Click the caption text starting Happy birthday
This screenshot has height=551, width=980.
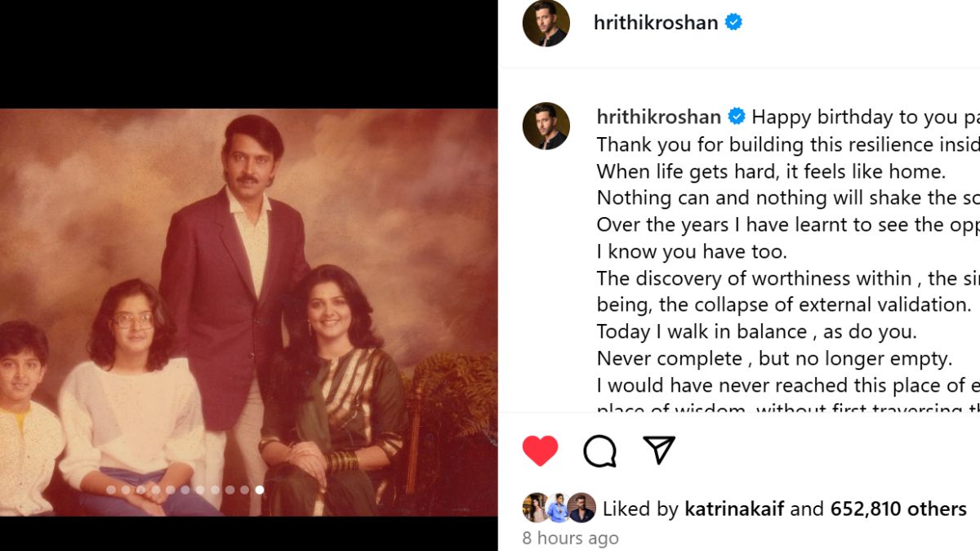coord(866,117)
